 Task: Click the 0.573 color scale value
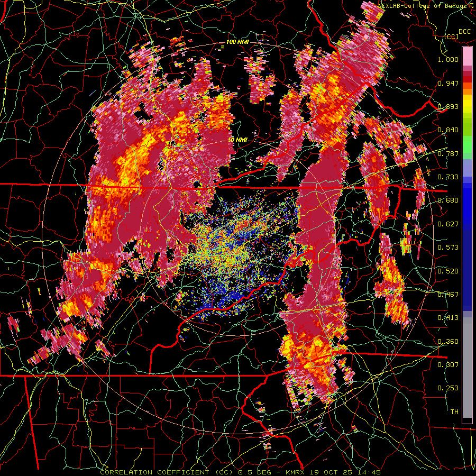click(x=448, y=248)
